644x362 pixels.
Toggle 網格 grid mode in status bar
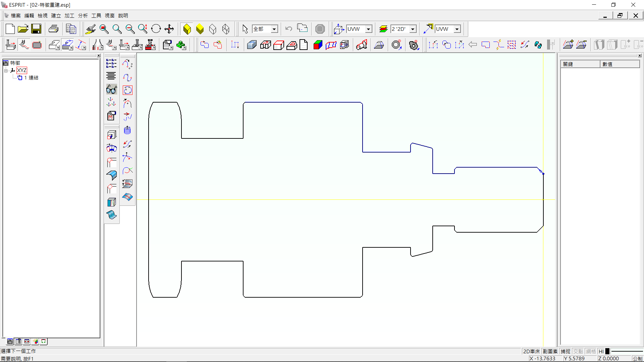pos(591,351)
